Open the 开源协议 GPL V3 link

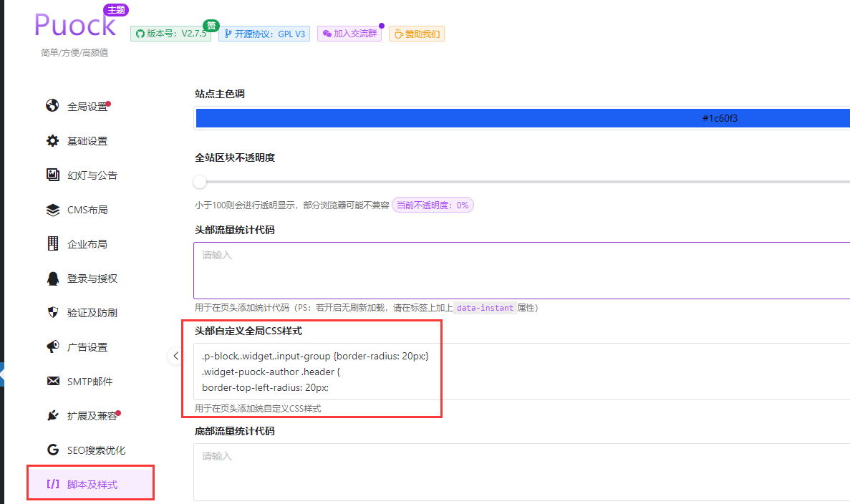click(264, 34)
